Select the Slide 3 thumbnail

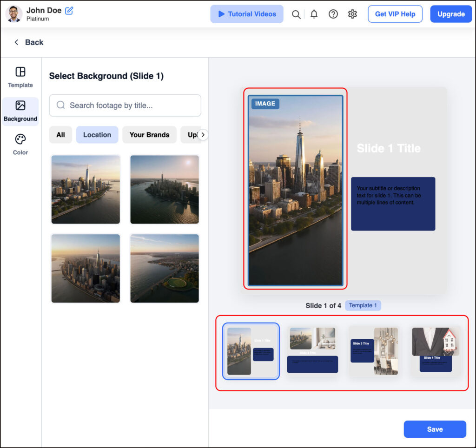pos(374,351)
